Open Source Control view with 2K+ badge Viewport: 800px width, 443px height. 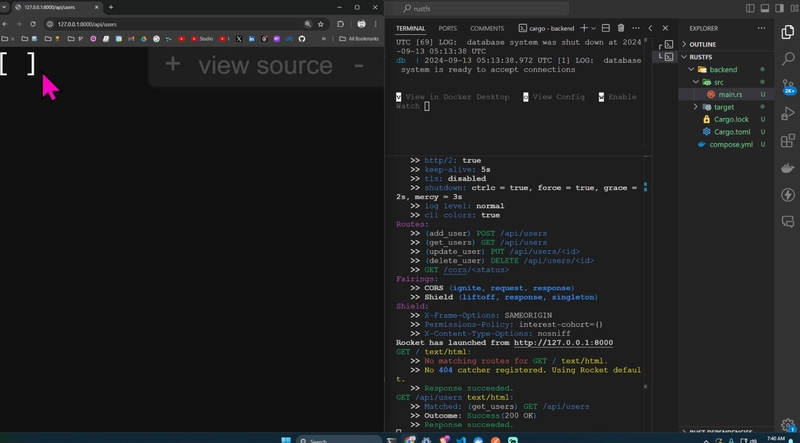coord(789,86)
